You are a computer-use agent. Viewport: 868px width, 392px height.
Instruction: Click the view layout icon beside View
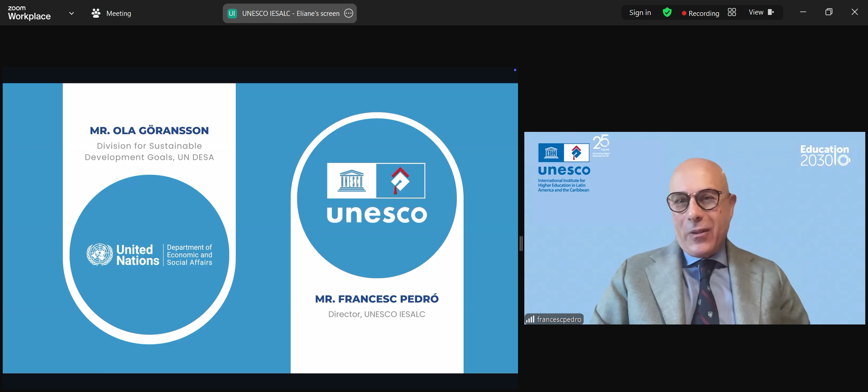click(771, 12)
